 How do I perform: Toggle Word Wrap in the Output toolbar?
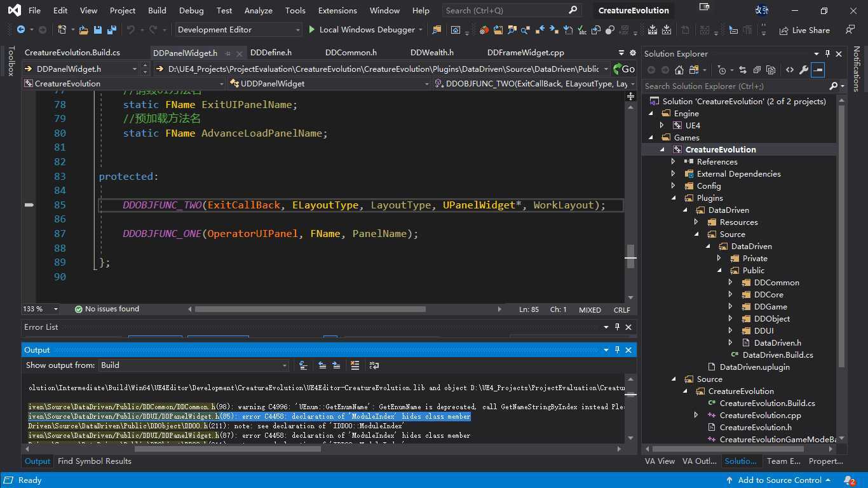[x=374, y=365]
